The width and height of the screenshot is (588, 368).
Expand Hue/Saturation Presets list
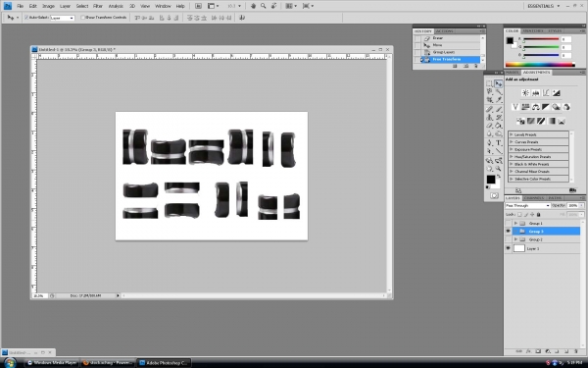tap(512, 157)
